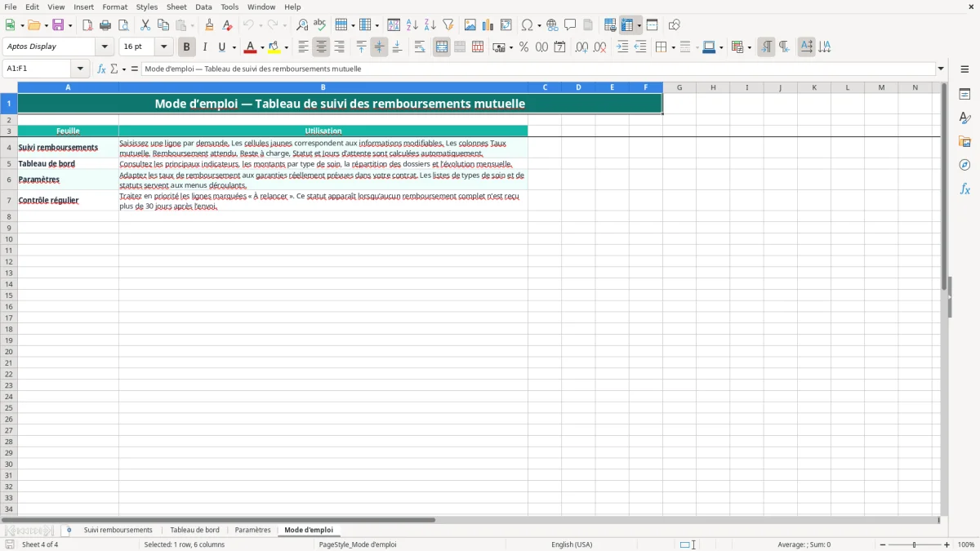The height and width of the screenshot is (551, 980).
Task: Run the spelling check
Action: (320, 25)
